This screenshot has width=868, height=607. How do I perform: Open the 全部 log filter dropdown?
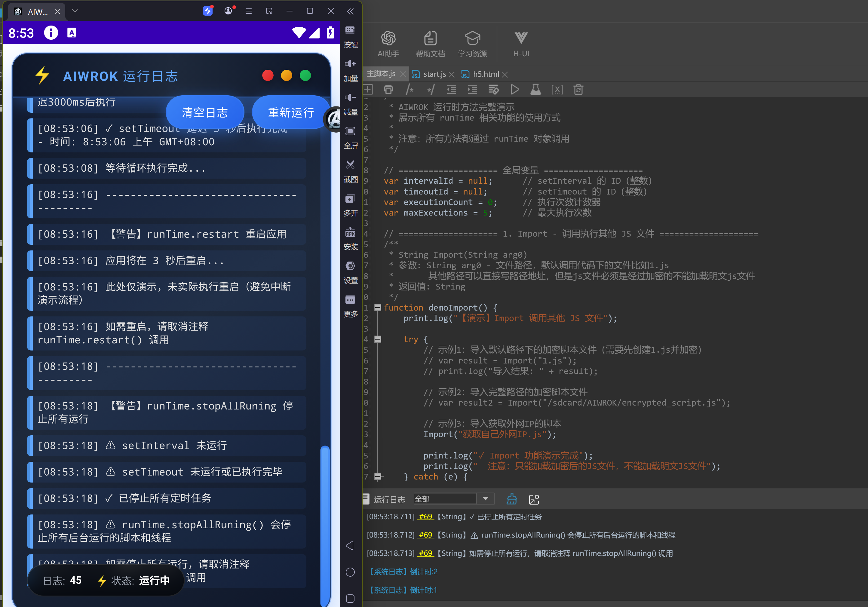pyautogui.click(x=454, y=499)
